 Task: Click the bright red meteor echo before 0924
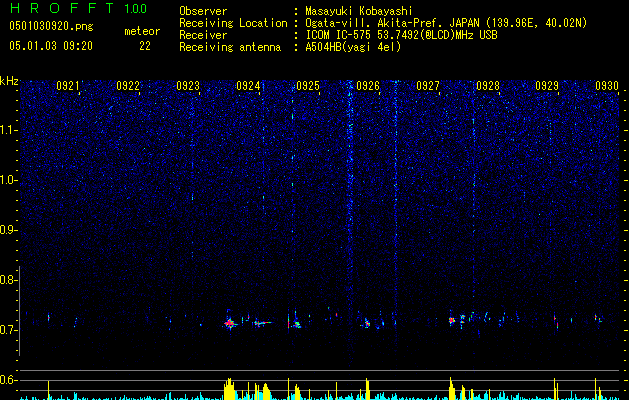pyautogui.click(x=229, y=323)
